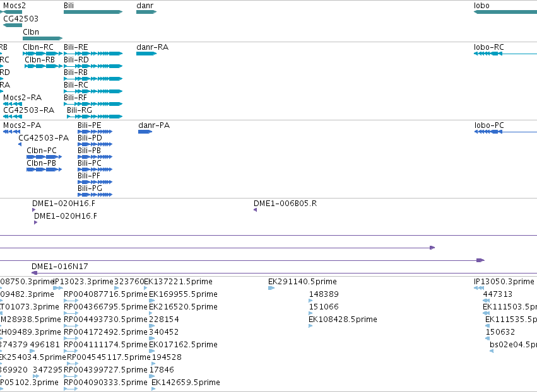Click EST RP004493730.5prime
Viewport: 537px width, 392px height.
coord(71,326)
